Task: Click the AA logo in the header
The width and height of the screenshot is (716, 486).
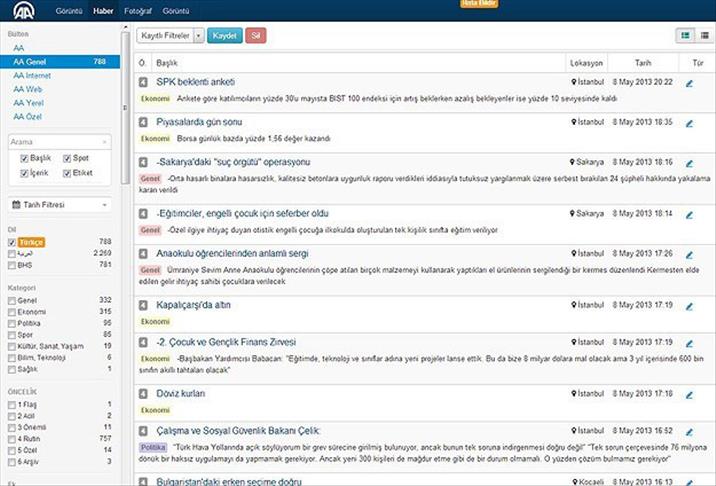Action: (21, 11)
